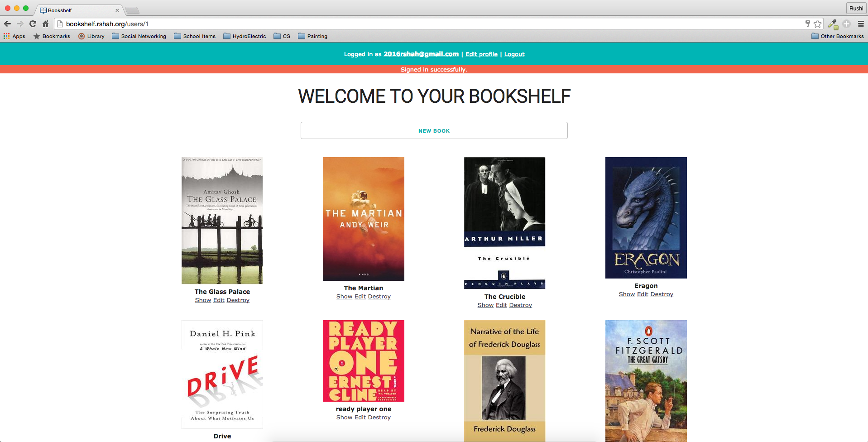Screen dimensions: 868x442
Task: Click the NEW BOOK button
Action: (x=434, y=130)
